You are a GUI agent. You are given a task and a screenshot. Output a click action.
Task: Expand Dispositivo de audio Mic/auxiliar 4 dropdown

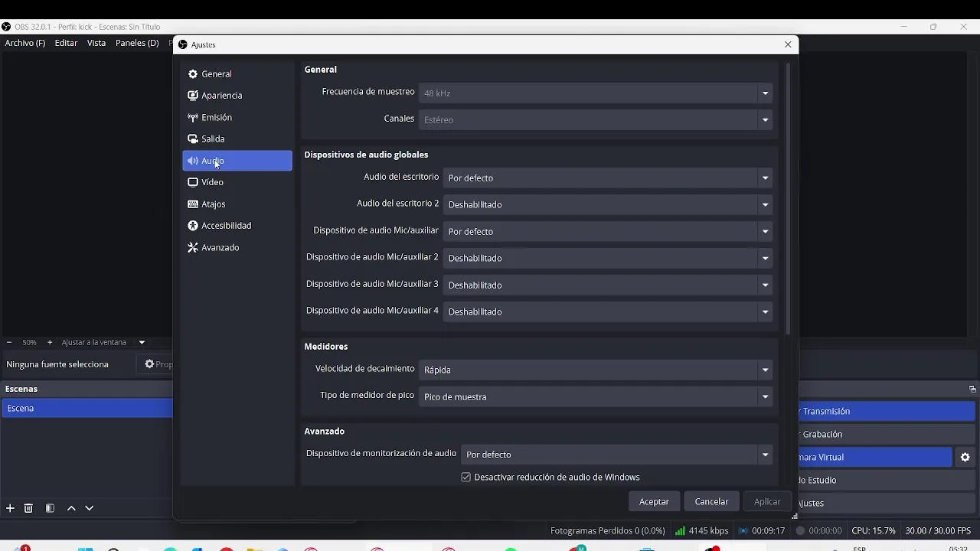(608, 311)
